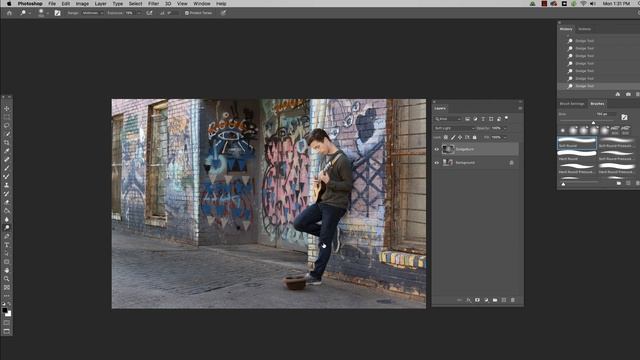
Task: Click the Dodge/Burn layer thumbnail
Action: pos(448,149)
